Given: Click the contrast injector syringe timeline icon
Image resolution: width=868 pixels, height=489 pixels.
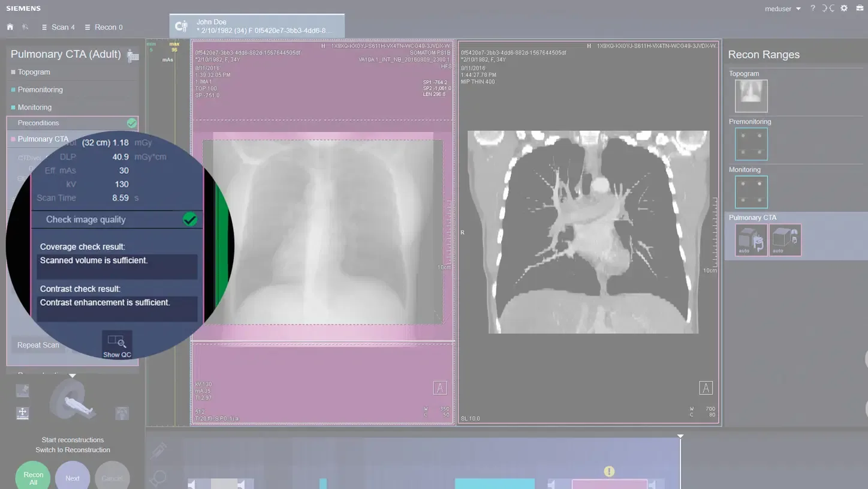Looking at the screenshot, I should (x=159, y=451).
